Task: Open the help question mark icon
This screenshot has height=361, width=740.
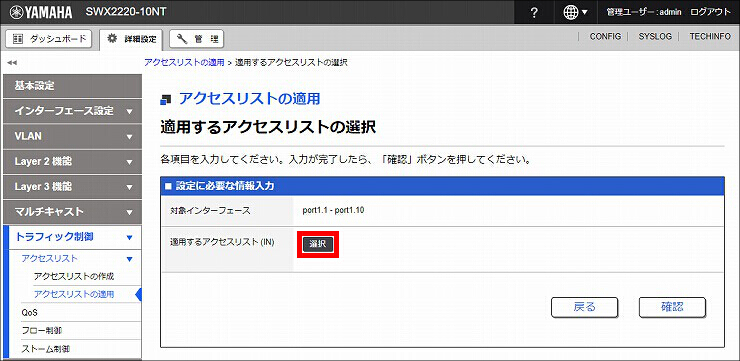Action: 534,13
